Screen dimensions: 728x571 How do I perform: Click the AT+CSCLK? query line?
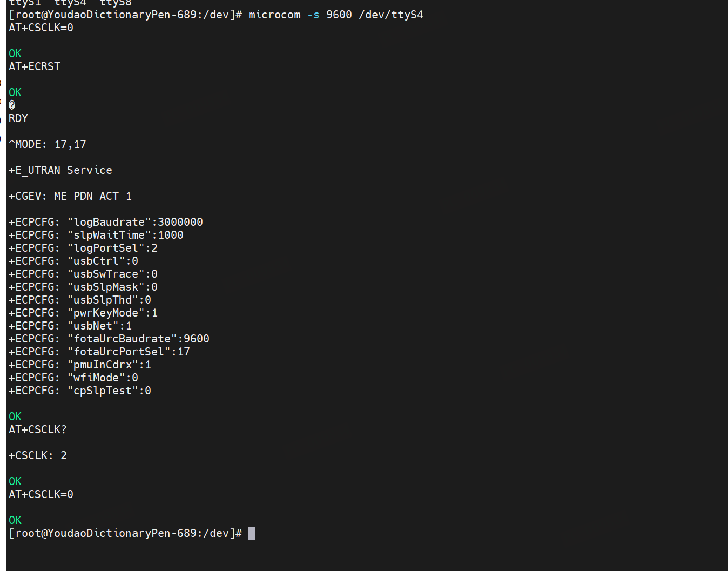pos(38,429)
